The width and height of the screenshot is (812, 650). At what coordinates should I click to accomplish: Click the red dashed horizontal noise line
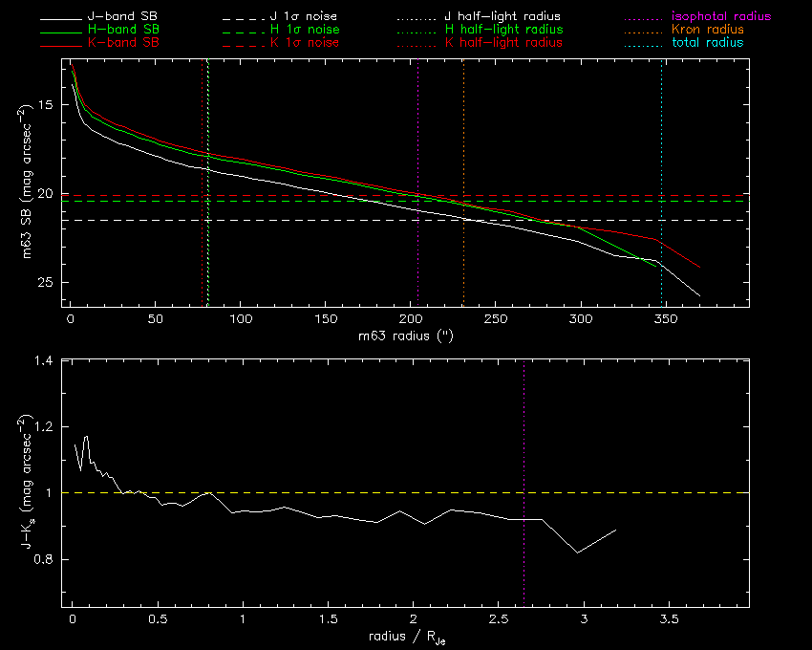tap(573, 195)
